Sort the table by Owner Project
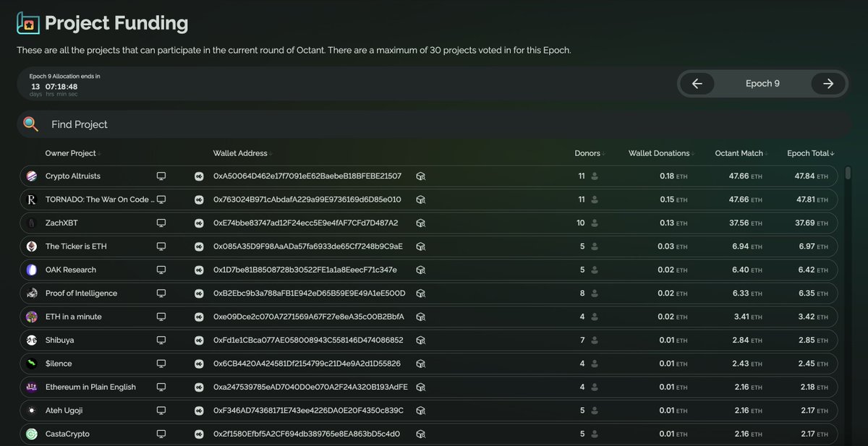 (72, 153)
